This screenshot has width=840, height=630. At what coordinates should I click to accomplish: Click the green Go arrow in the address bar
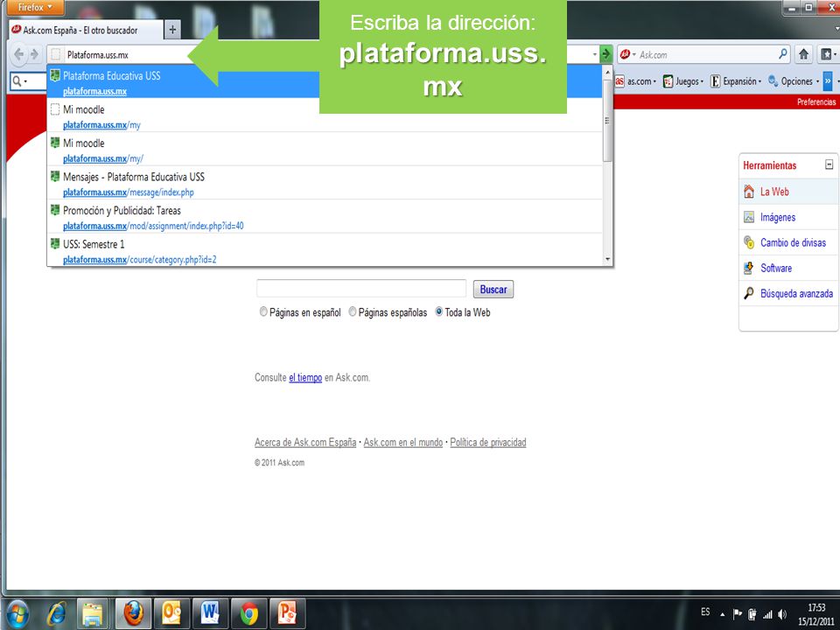point(605,54)
